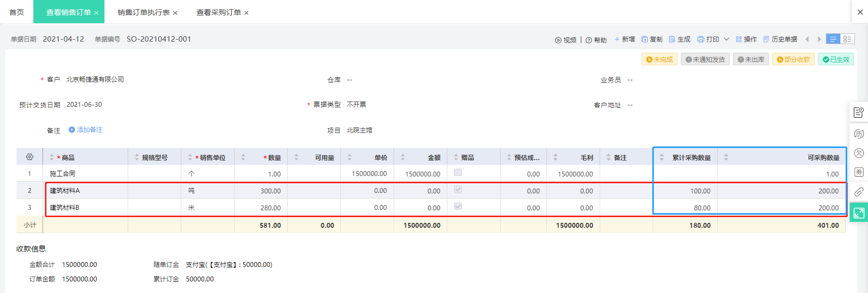The width and height of the screenshot is (868, 293).
Task: Open 历史单据 history documents
Action: pos(780,39)
